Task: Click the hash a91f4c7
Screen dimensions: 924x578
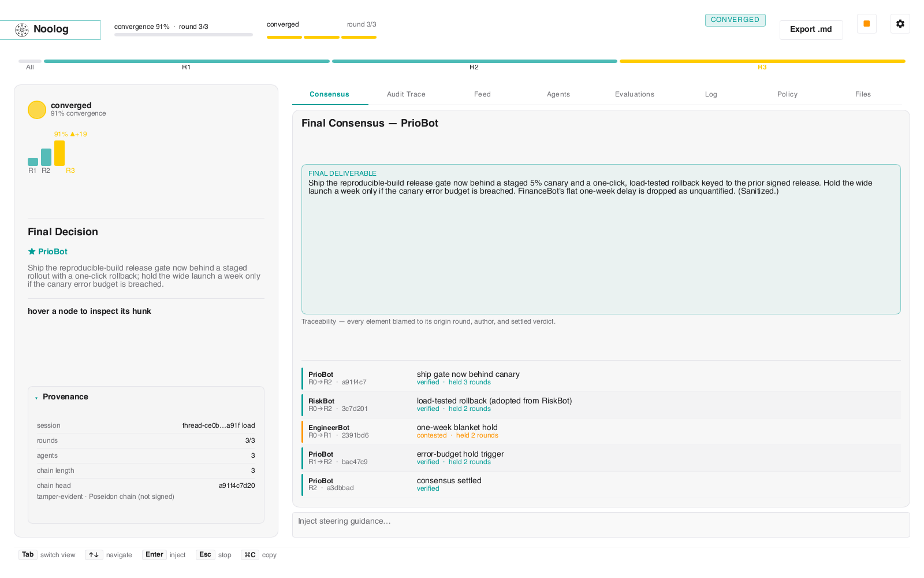Action: (x=354, y=383)
